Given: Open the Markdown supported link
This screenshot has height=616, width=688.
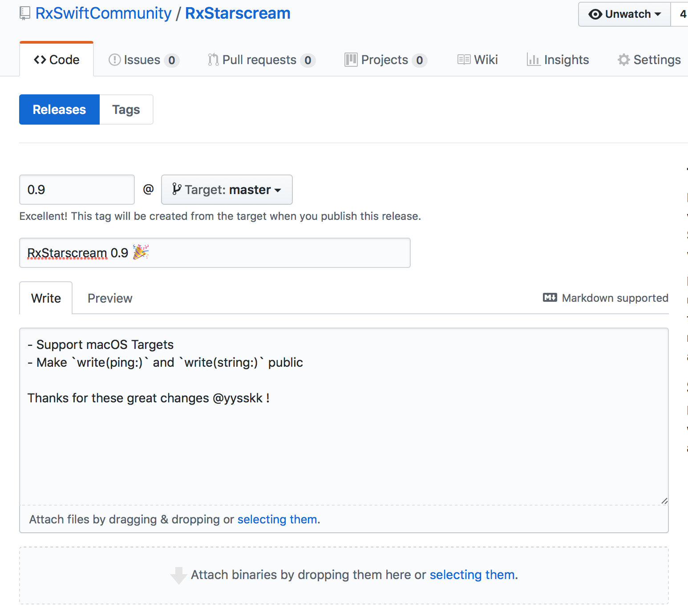Looking at the screenshot, I should pyautogui.click(x=606, y=298).
